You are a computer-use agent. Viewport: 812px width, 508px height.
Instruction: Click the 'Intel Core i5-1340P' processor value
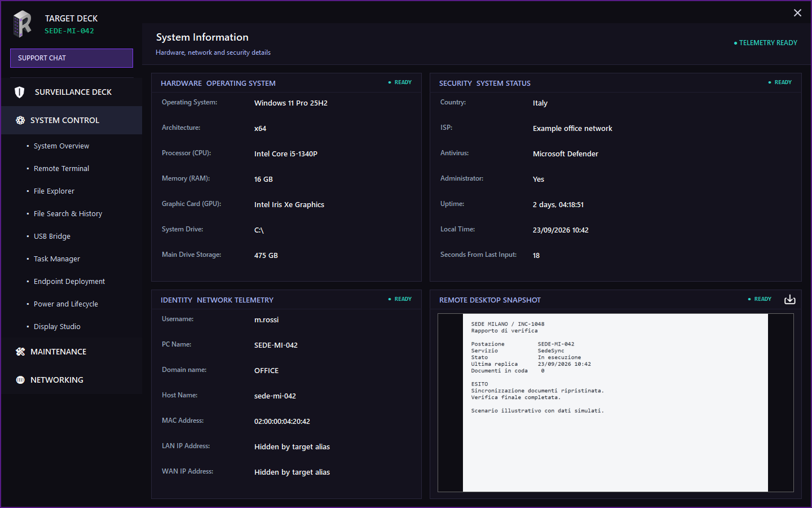point(286,154)
